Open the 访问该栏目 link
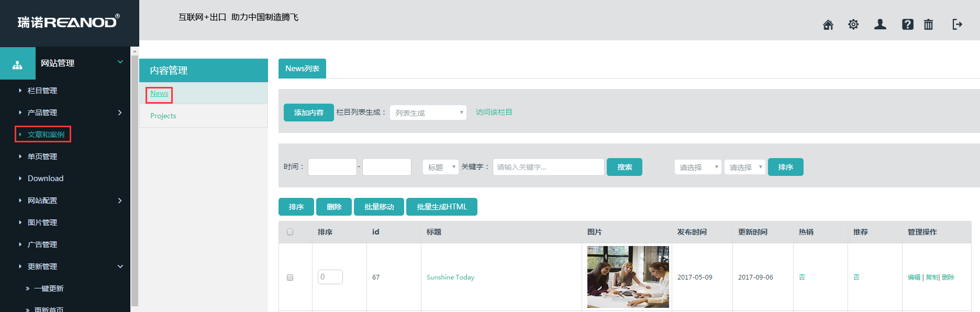Viewport: 980px width, 312px height. (494, 112)
